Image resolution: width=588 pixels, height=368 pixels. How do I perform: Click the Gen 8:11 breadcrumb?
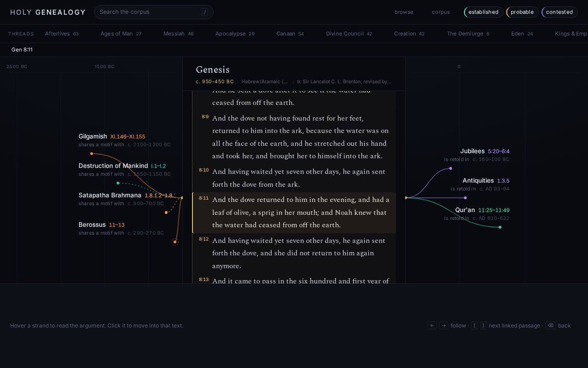tap(22, 50)
